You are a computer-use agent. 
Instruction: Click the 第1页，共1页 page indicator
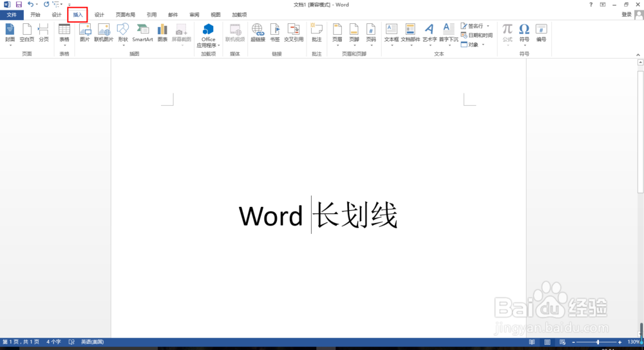(21, 342)
